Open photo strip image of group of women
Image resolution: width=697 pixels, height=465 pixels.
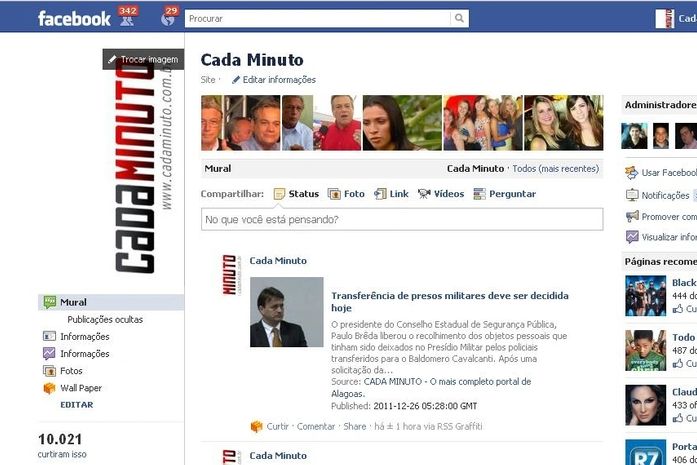coord(483,123)
